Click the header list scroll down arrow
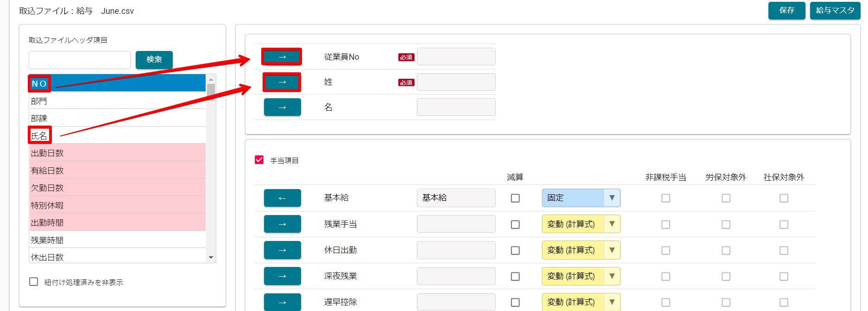This screenshot has width=868, height=311. [x=211, y=258]
